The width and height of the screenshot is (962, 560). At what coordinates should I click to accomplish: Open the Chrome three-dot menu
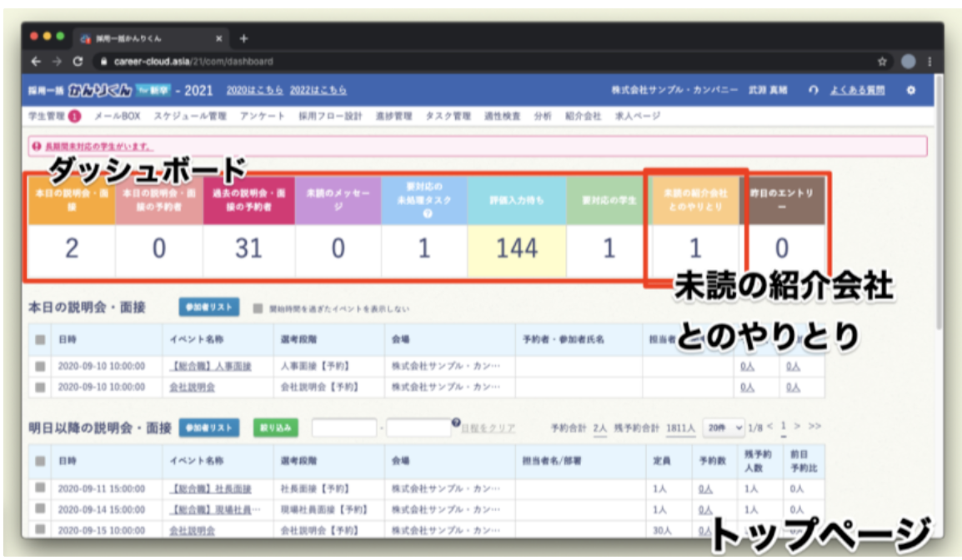(929, 62)
